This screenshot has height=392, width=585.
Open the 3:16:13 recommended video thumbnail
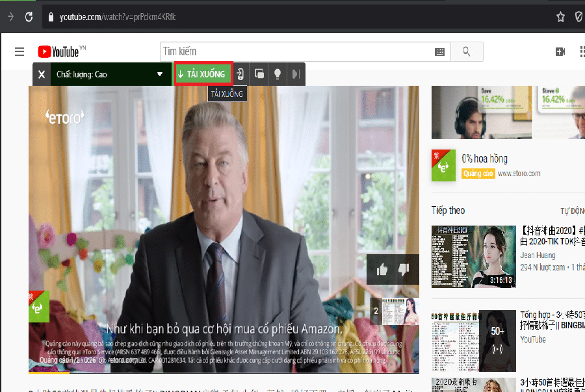click(473, 255)
